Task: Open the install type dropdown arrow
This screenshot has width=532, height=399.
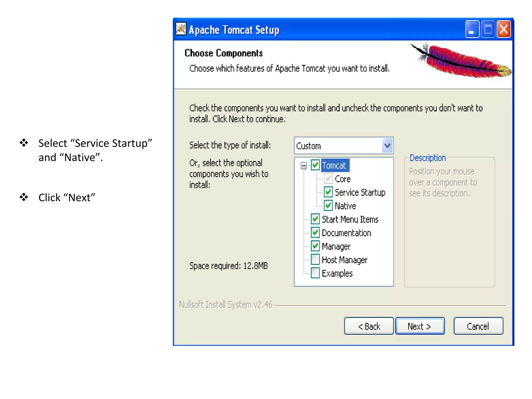Action: pyautogui.click(x=387, y=146)
